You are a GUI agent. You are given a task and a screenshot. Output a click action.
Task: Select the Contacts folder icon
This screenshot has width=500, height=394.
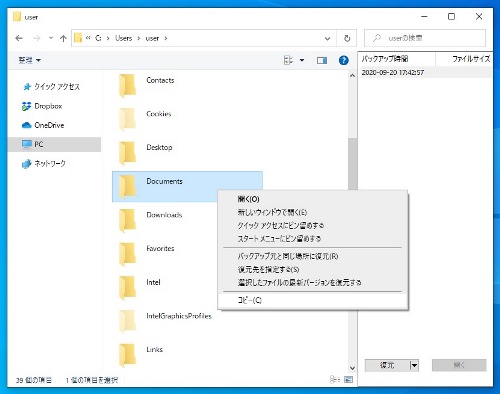[x=128, y=86]
